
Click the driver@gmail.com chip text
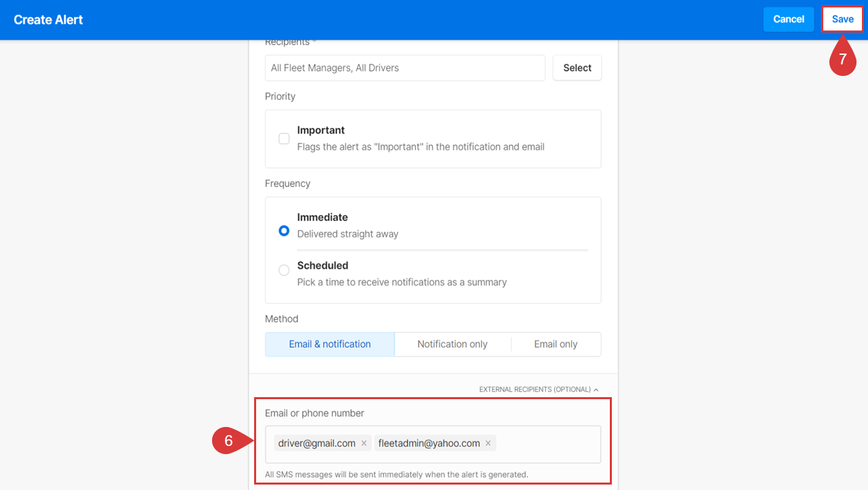point(316,443)
